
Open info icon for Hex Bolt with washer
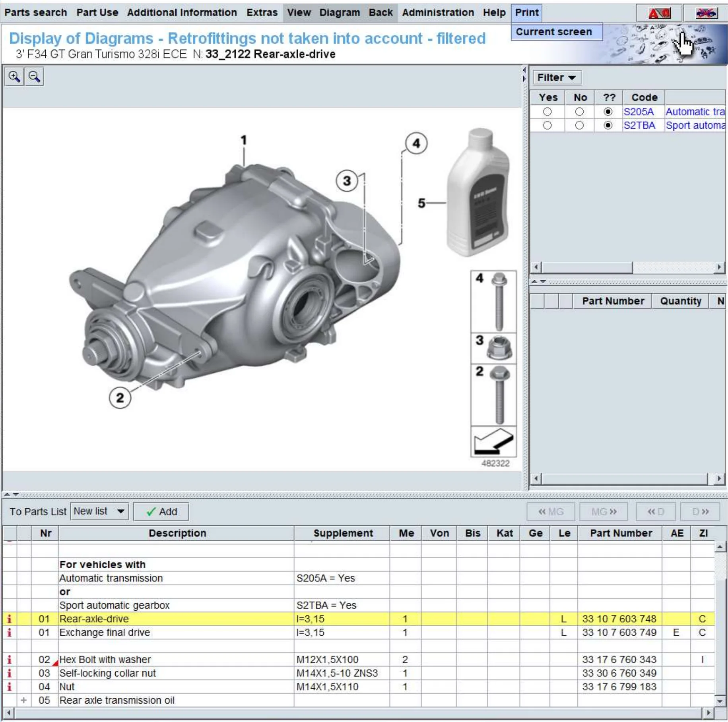[x=10, y=660]
